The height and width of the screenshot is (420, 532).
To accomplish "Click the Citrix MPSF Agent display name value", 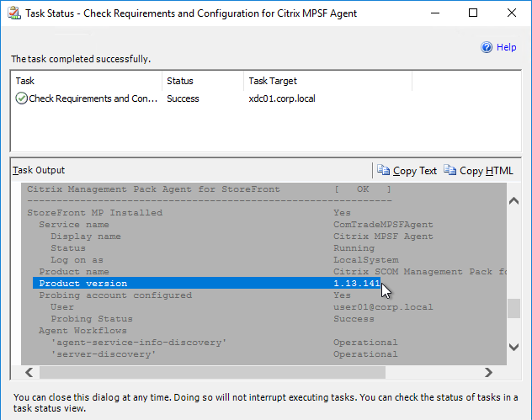I will point(383,237).
